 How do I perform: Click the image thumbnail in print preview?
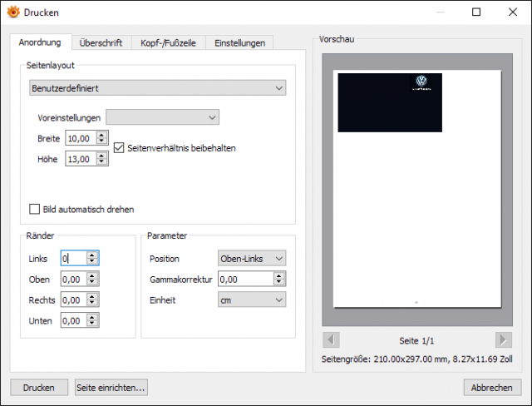coord(390,102)
